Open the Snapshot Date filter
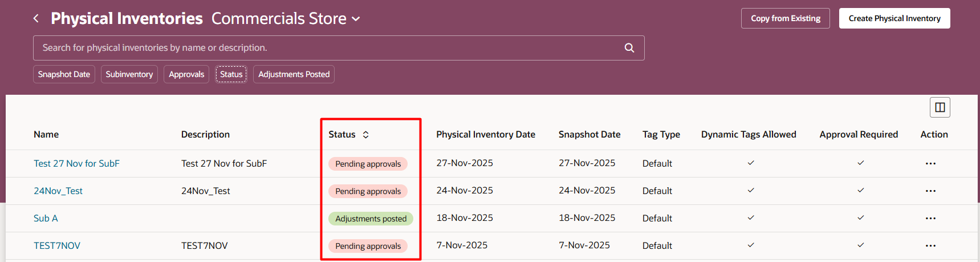 [x=64, y=74]
